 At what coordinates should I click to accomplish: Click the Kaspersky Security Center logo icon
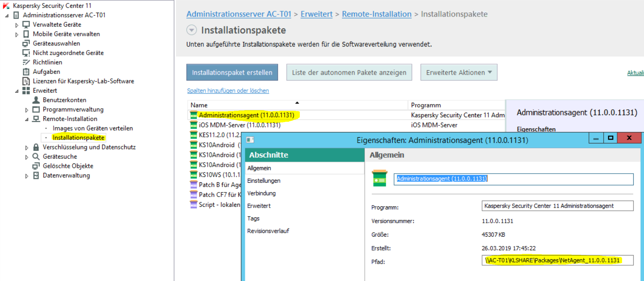click(x=6, y=5)
